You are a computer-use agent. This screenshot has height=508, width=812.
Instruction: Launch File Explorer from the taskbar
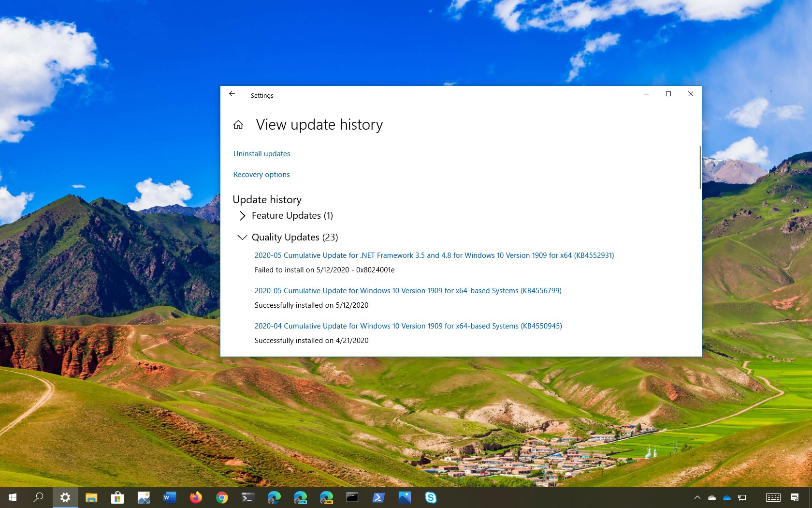(91, 497)
